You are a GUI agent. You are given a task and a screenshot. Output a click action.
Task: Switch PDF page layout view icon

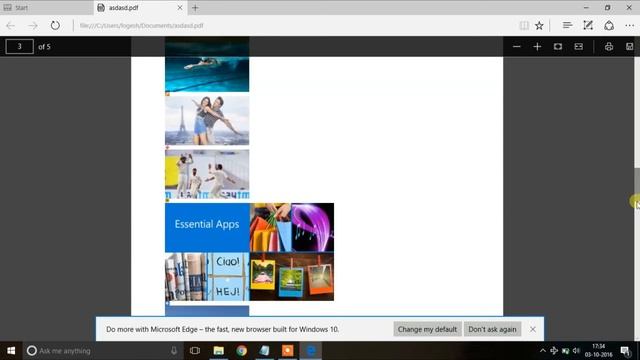(578, 47)
